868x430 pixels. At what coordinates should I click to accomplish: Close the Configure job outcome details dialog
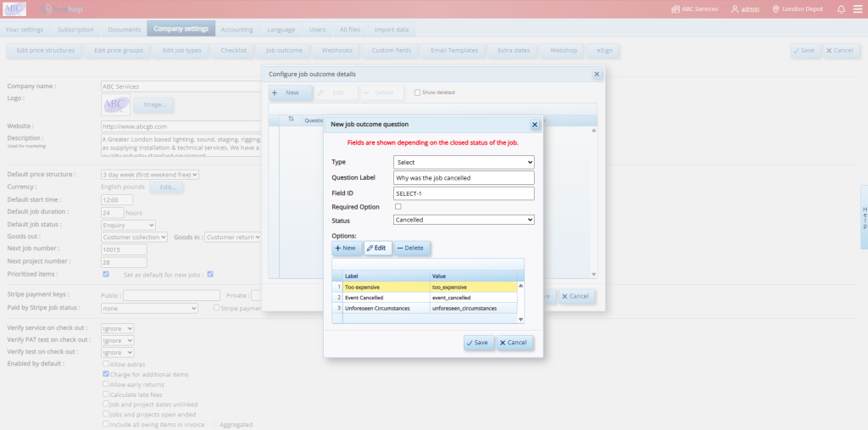click(596, 74)
